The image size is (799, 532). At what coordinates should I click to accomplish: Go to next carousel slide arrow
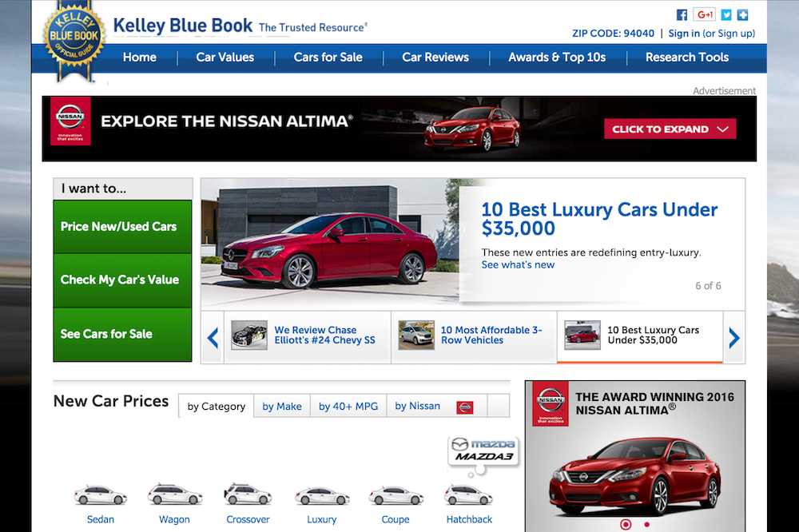coord(734,338)
